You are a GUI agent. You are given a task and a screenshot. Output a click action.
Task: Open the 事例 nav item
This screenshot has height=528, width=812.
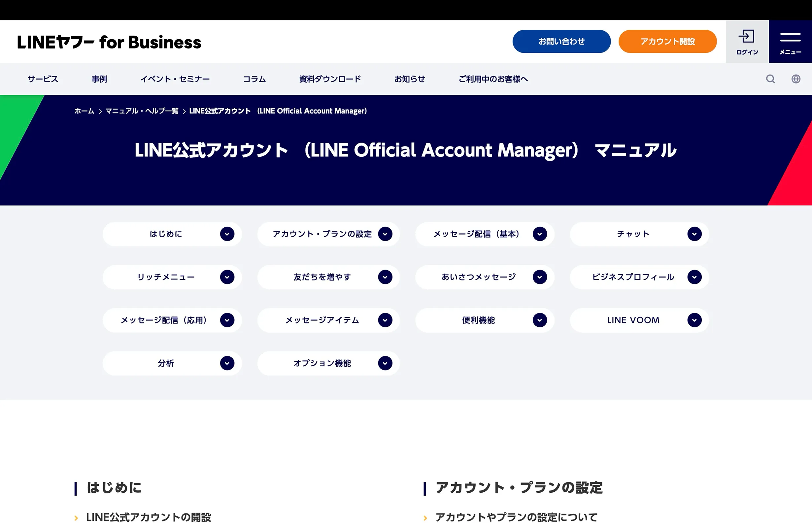(99, 79)
